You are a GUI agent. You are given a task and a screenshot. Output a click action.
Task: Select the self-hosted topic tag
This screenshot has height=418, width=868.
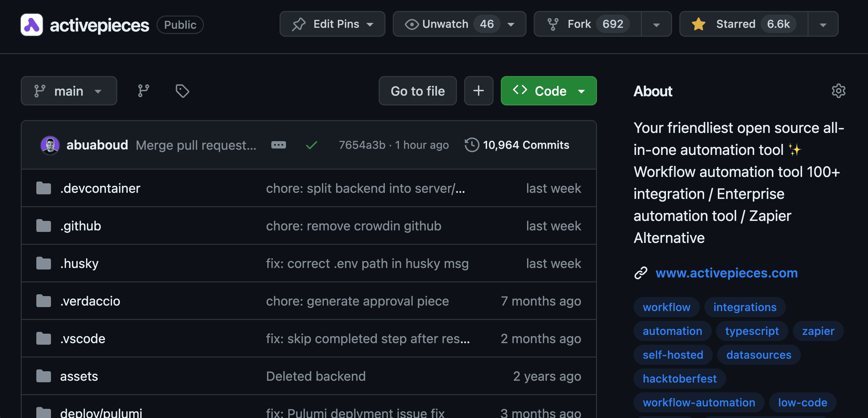click(x=673, y=354)
